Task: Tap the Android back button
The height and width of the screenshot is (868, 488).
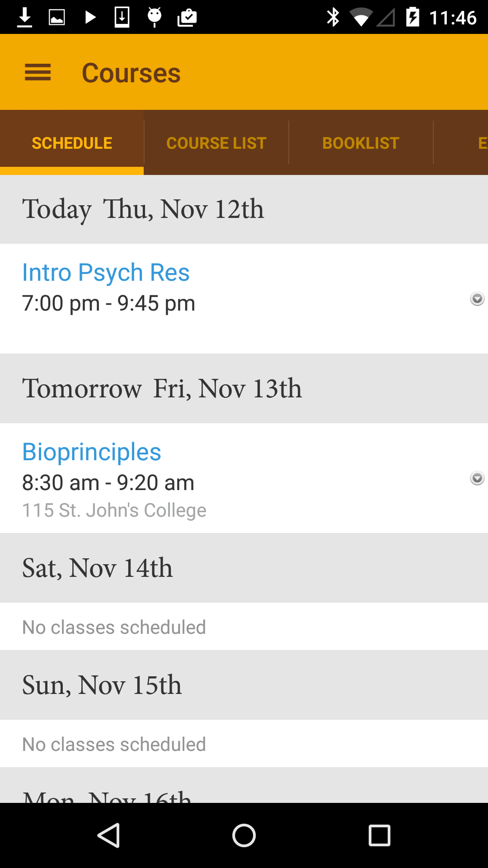Action: coord(109,835)
